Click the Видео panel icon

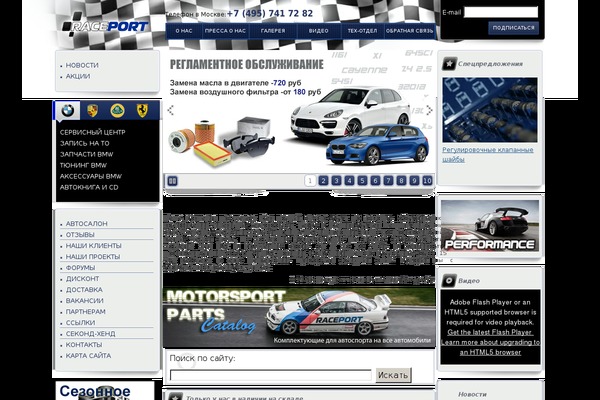point(448,281)
